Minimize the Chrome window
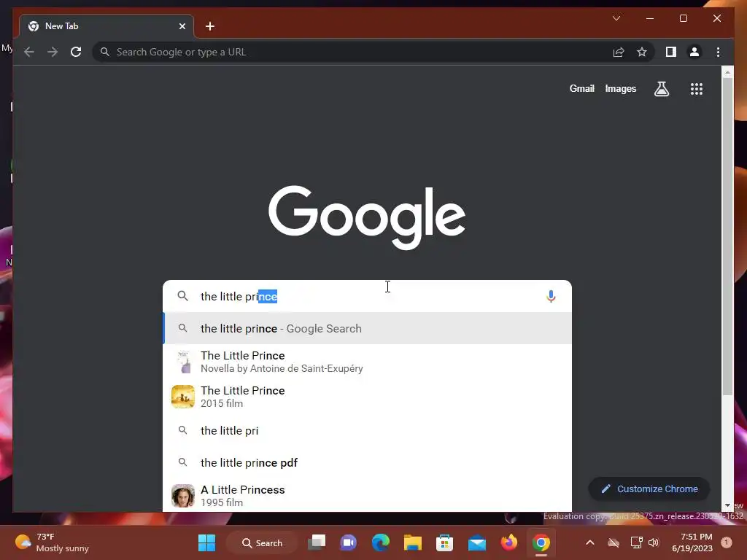 tap(650, 18)
